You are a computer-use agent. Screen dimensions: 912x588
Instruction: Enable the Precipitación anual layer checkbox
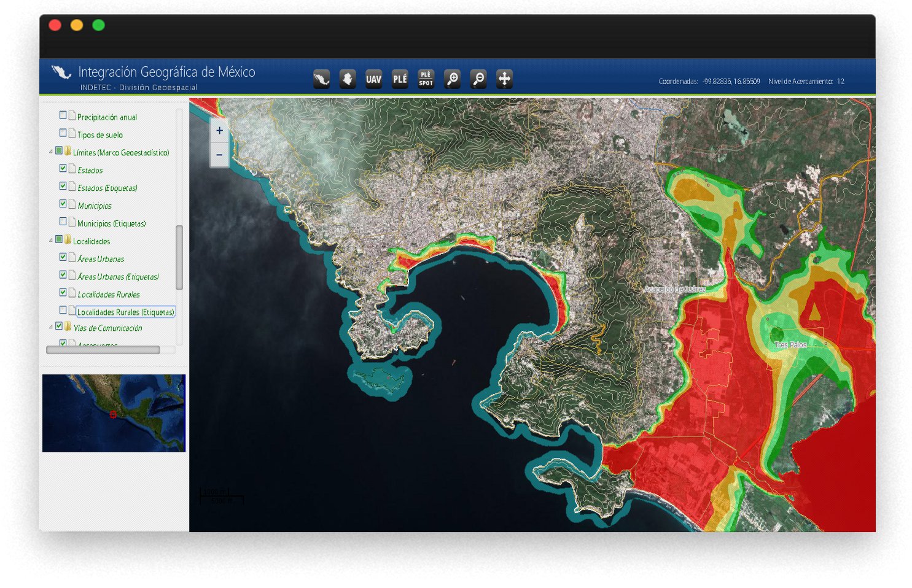click(x=63, y=115)
